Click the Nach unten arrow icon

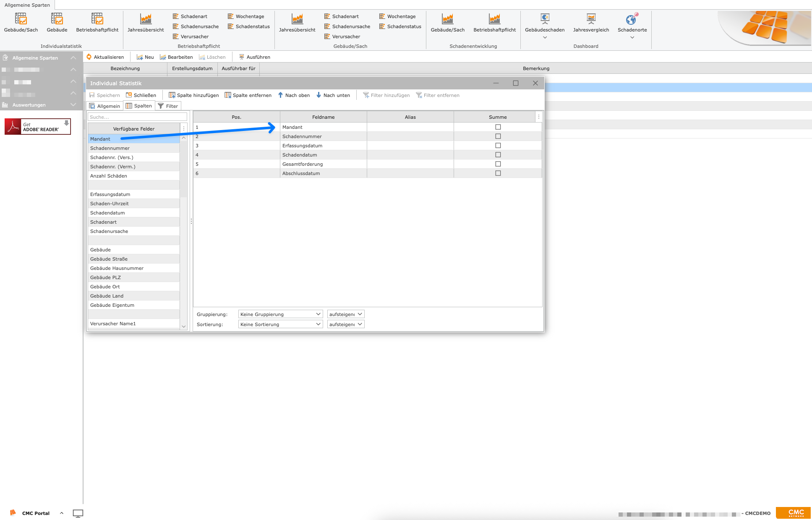tap(319, 95)
